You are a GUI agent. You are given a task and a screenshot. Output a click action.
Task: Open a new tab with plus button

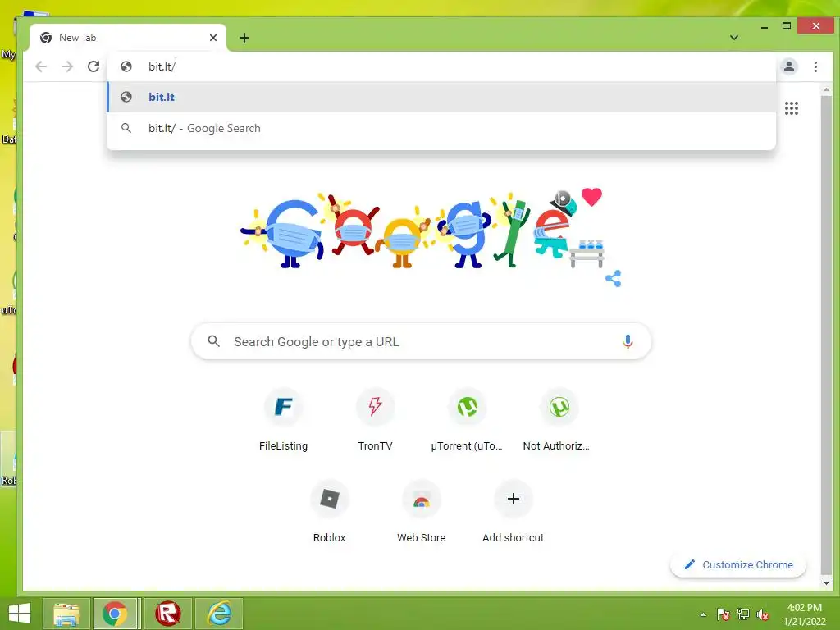pos(244,38)
